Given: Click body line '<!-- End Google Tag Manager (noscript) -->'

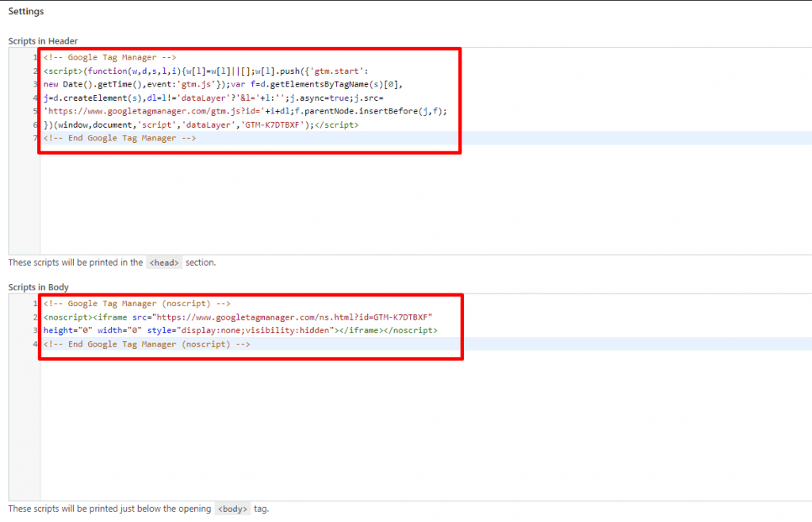Looking at the screenshot, I should [x=147, y=344].
